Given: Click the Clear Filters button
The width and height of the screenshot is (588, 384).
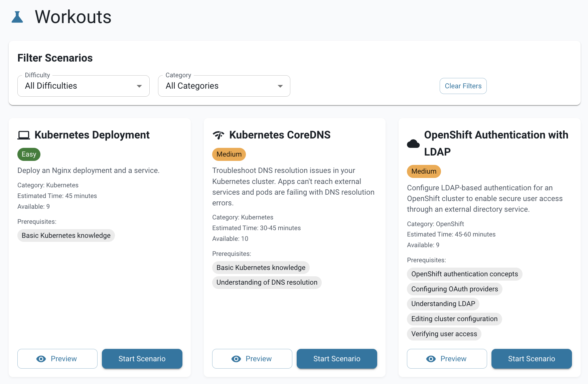Looking at the screenshot, I should [x=463, y=86].
